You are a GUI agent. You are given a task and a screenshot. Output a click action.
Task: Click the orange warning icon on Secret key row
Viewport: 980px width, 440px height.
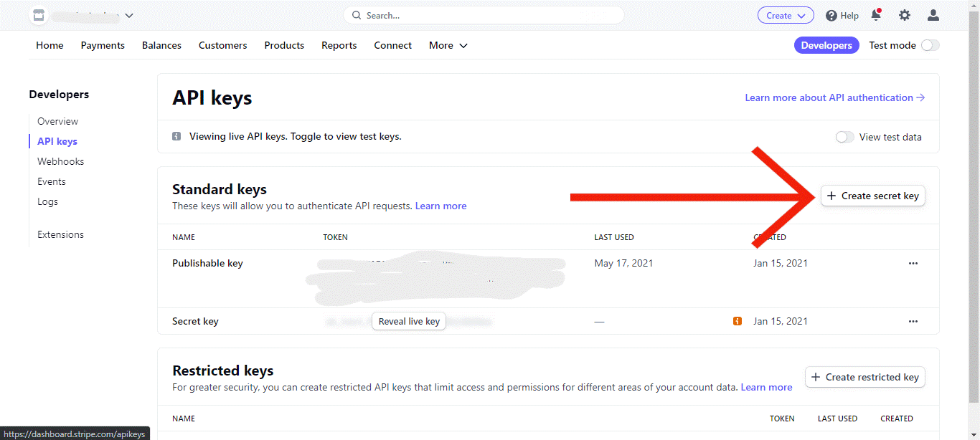[738, 321]
